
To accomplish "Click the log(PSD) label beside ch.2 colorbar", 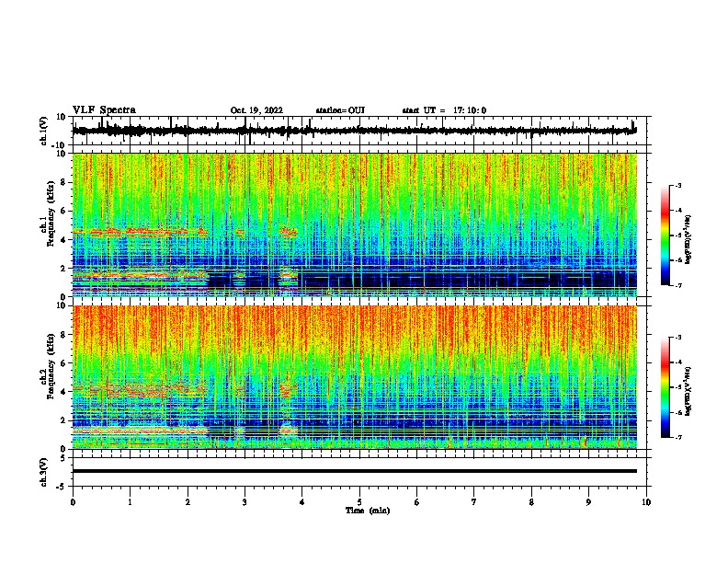I will [688, 392].
